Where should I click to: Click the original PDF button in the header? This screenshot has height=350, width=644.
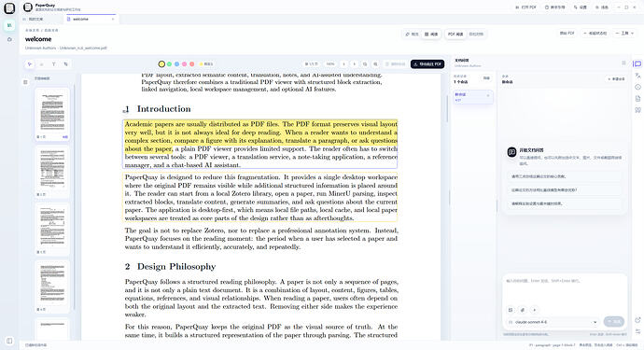point(567,34)
